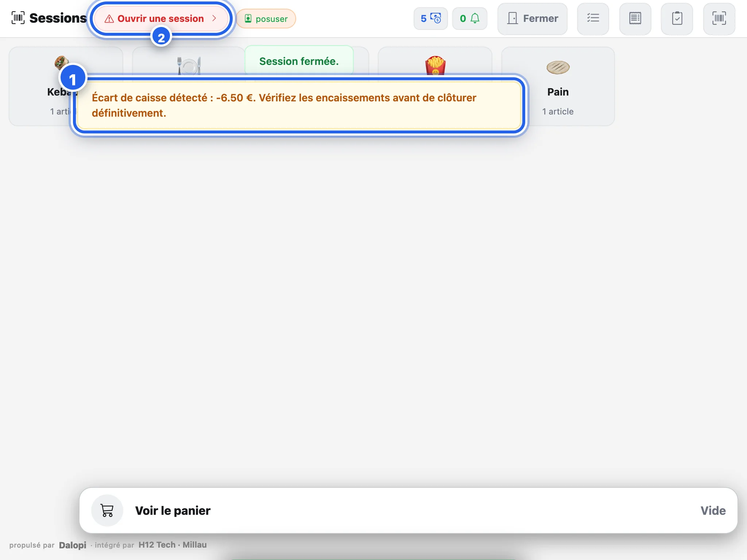Open the cash payments counter showing 5
747x560 pixels.
click(430, 18)
